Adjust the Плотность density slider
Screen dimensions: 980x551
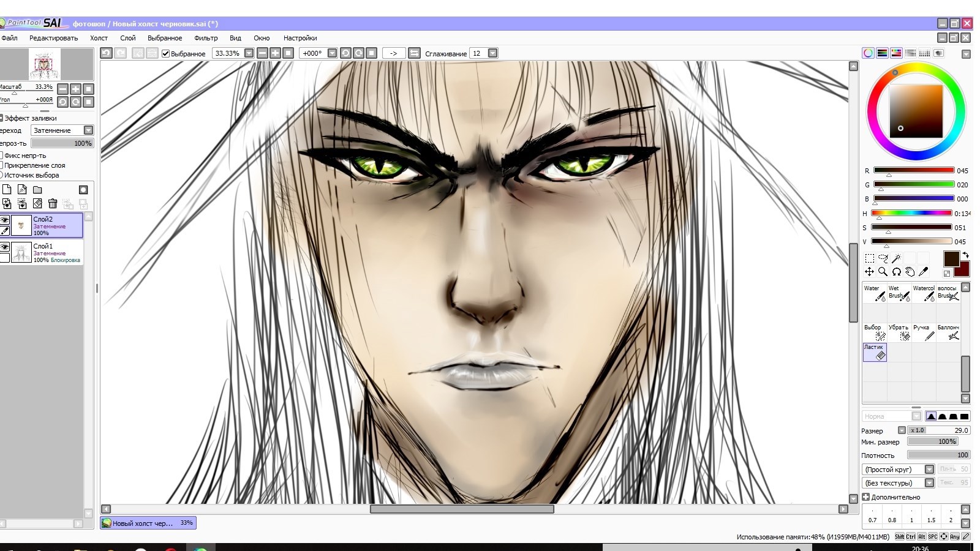(x=939, y=455)
